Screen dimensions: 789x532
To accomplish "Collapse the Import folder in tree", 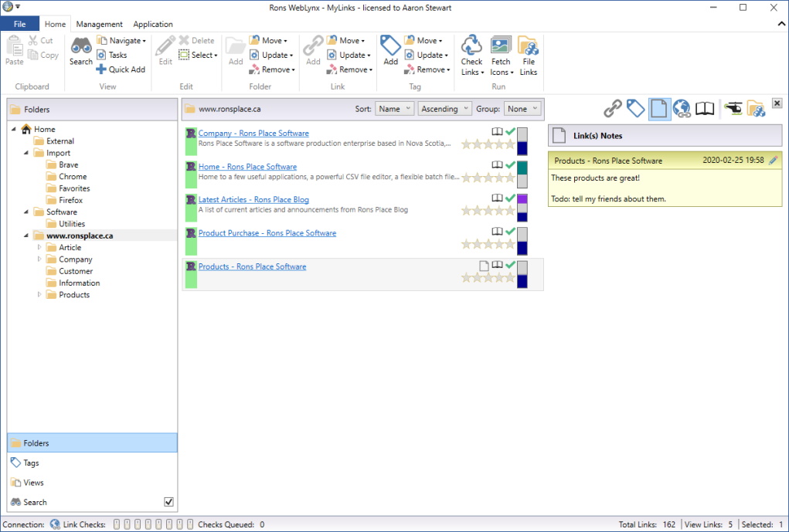I will point(26,153).
